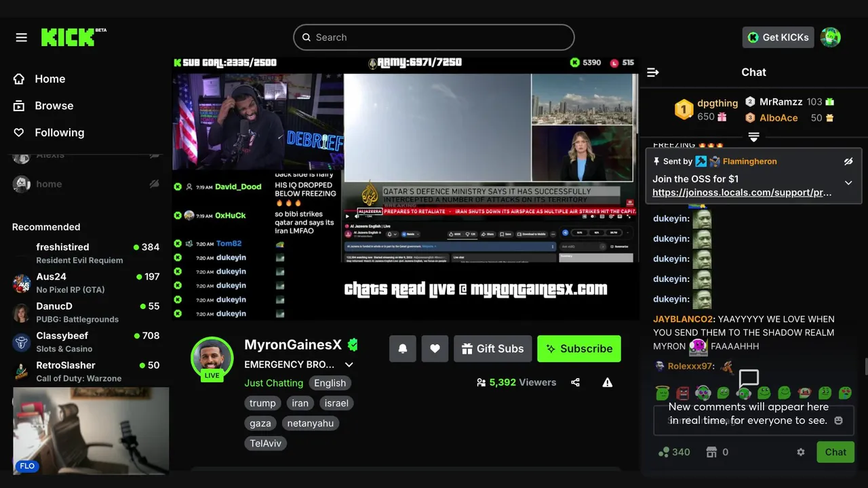
Task: Click the green Subscribe button
Action: click(x=579, y=348)
